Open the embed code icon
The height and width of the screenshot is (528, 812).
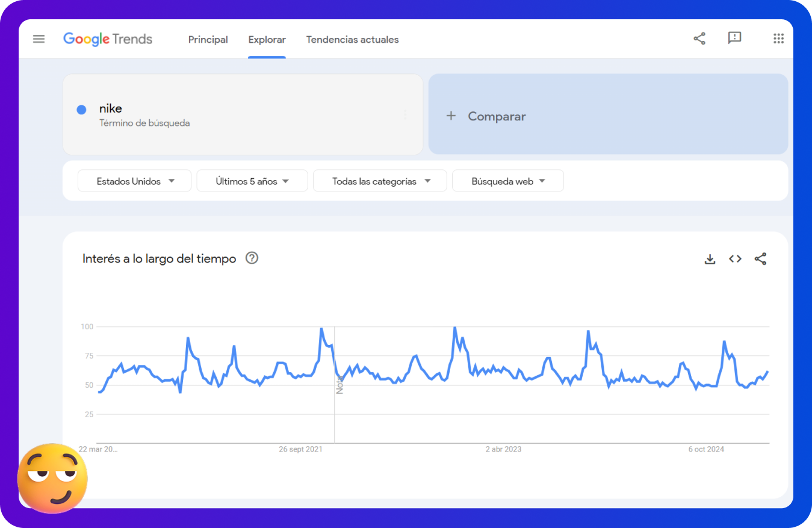click(x=735, y=259)
